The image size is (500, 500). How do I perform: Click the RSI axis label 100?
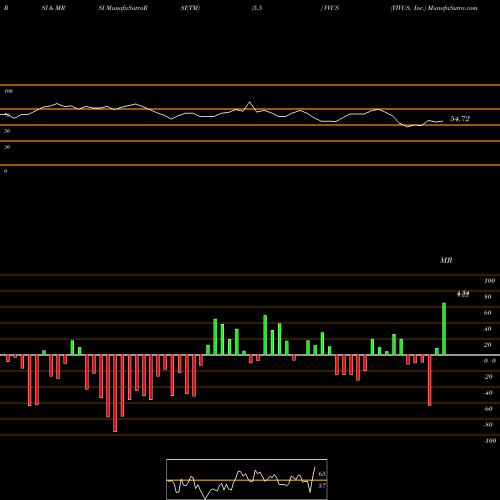pos(8,91)
